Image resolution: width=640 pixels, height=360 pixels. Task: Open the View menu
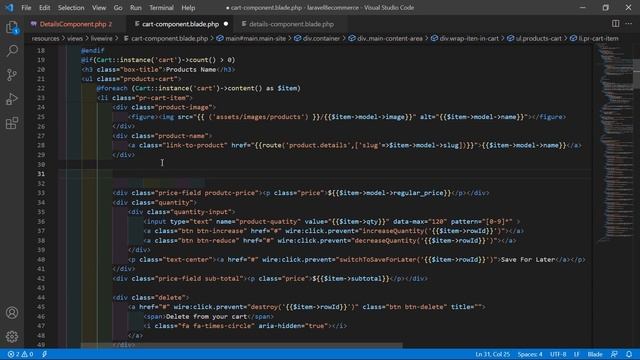pos(99,8)
